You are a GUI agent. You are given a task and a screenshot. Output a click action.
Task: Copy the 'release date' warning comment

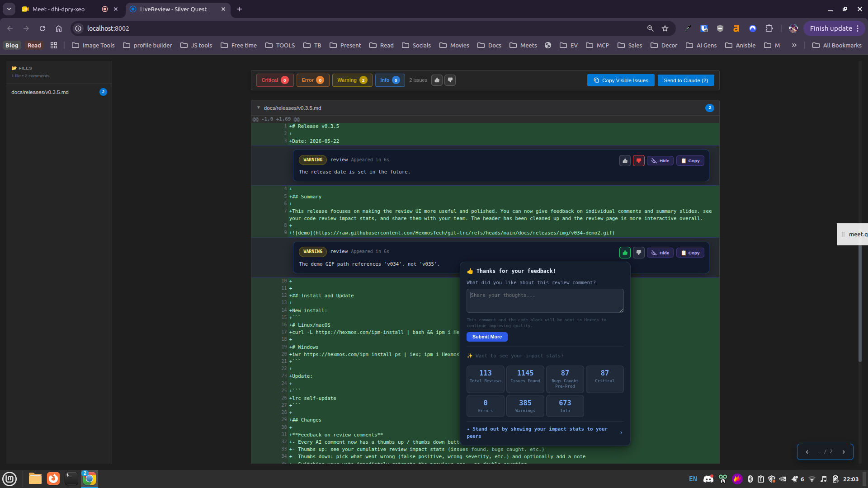coord(690,160)
